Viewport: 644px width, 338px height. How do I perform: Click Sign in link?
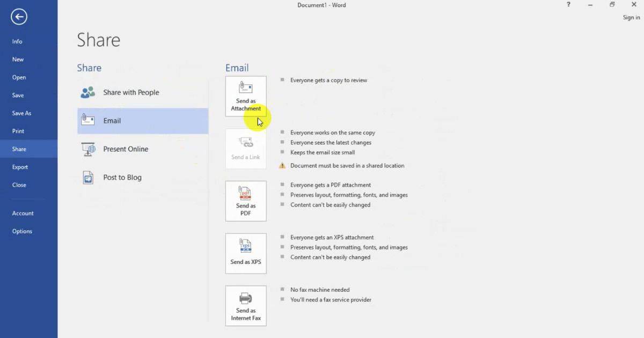631,18
